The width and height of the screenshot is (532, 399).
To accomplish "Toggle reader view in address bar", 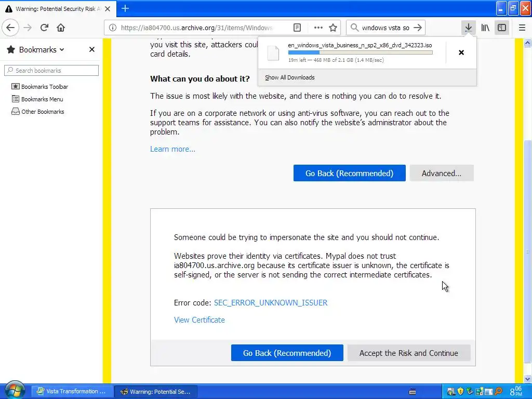I will tap(297, 28).
